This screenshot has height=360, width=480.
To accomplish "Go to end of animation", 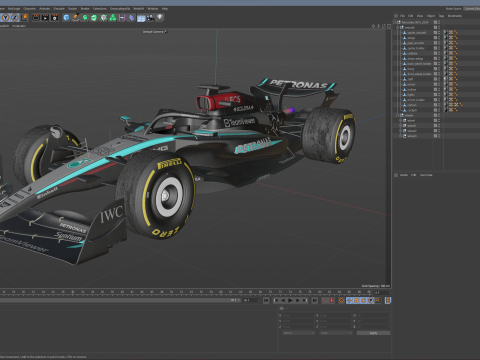I will [x=314, y=300].
